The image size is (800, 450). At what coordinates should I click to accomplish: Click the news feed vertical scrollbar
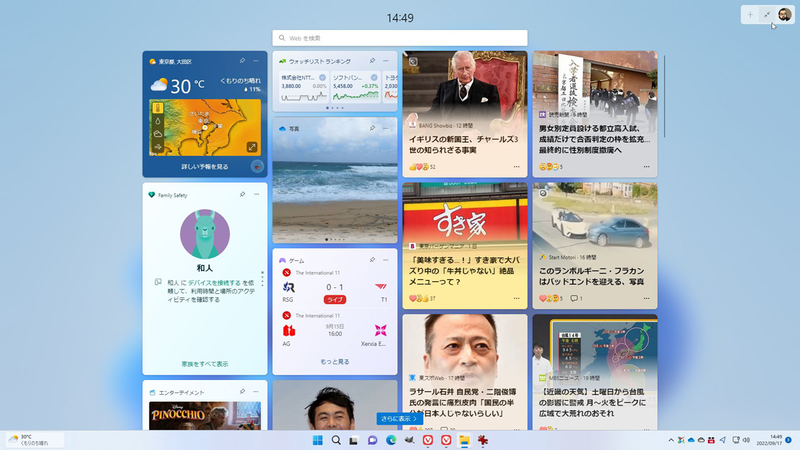[x=664, y=96]
